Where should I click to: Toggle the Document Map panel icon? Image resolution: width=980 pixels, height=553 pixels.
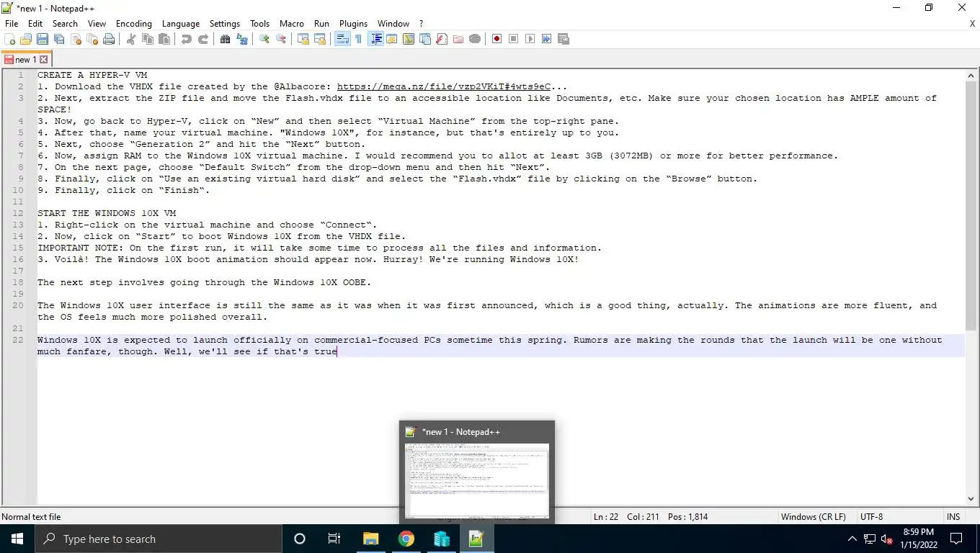[x=409, y=39]
